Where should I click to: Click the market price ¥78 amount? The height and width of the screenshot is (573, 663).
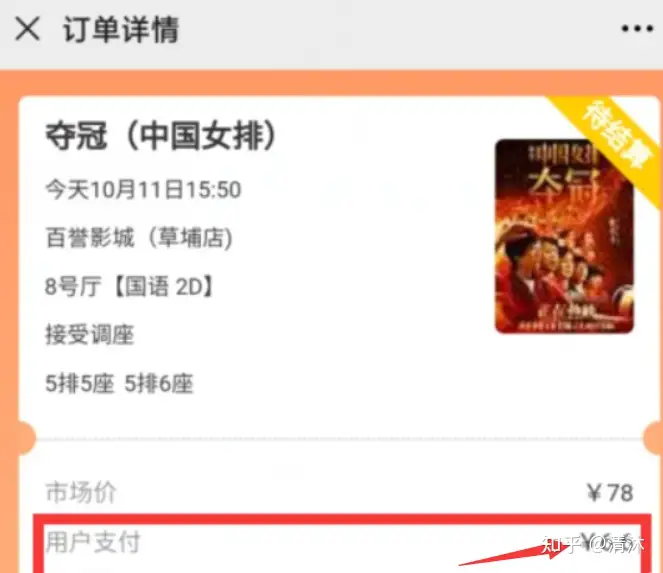coord(610,493)
